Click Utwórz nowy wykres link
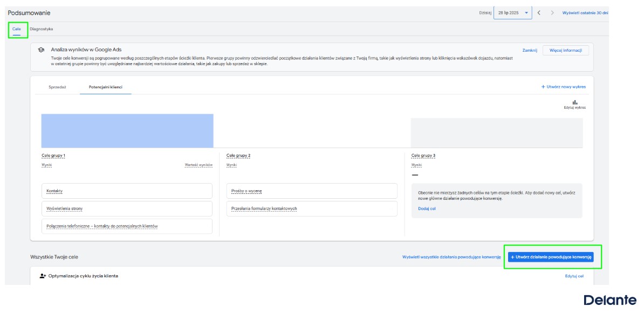The image size is (644, 314). click(x=563, y=87)
